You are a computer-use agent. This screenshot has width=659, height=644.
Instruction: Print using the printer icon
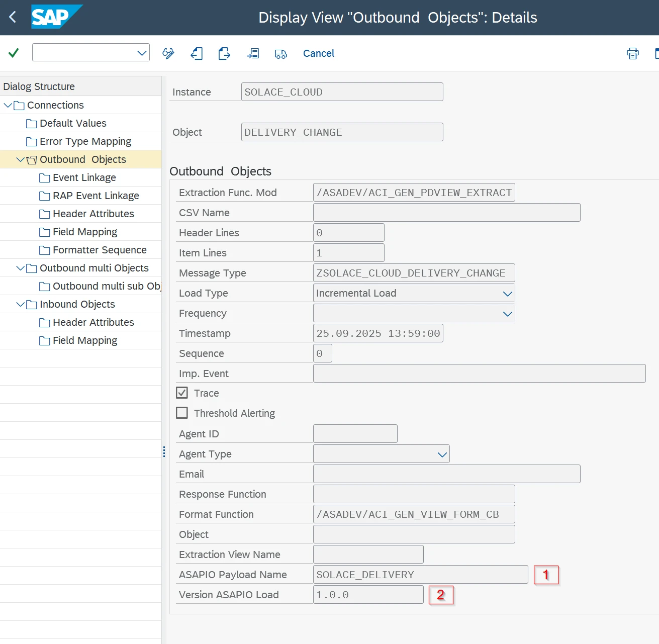pos(633,53)
